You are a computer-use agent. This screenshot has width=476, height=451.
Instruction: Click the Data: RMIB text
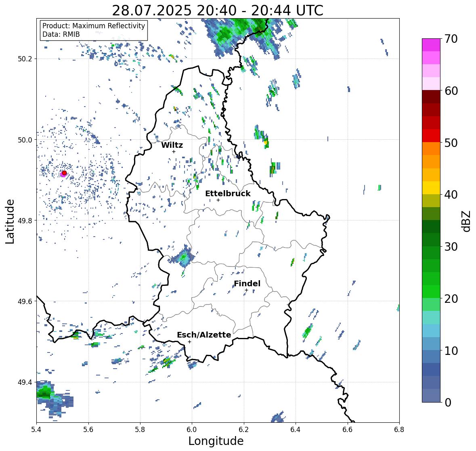point(61,34)
